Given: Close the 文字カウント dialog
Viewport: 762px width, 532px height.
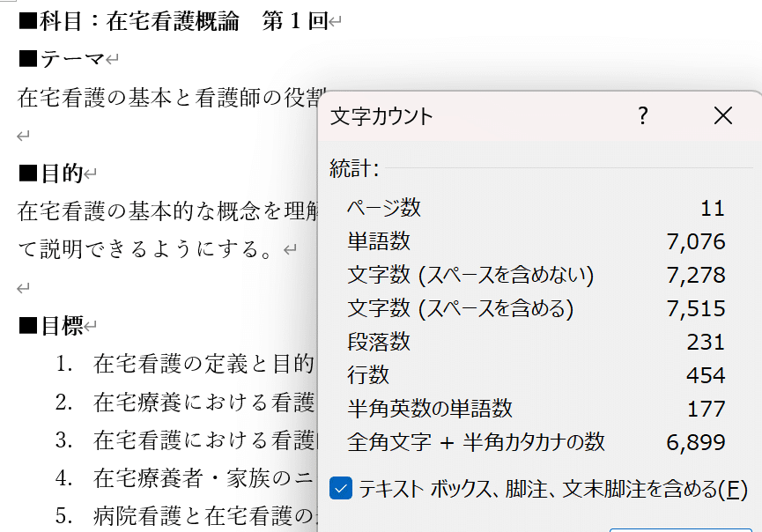Looking at the screenshot, I should coord(723,115).
